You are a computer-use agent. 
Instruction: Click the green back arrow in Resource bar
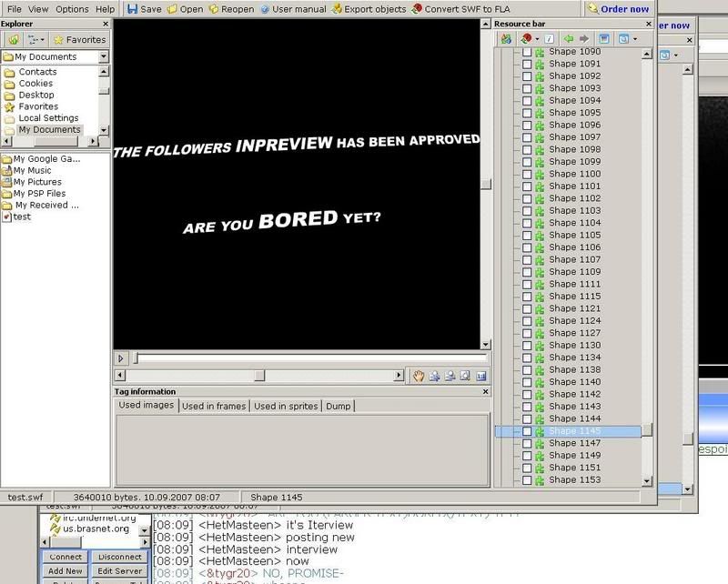(x=569, y=39)
